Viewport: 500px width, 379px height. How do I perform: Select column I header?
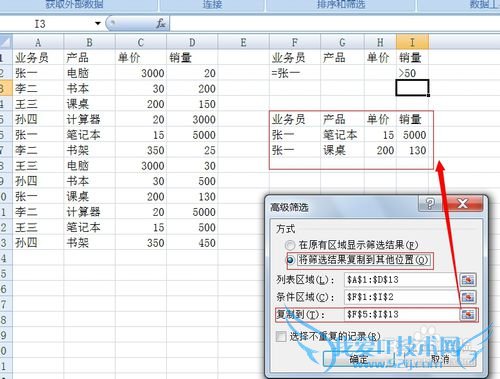(x=412, y=42)
